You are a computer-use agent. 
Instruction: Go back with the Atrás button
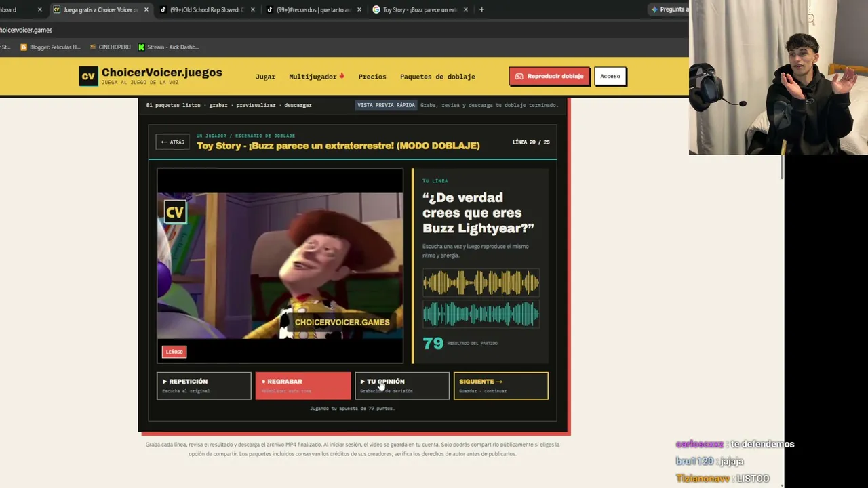[172, 142]
